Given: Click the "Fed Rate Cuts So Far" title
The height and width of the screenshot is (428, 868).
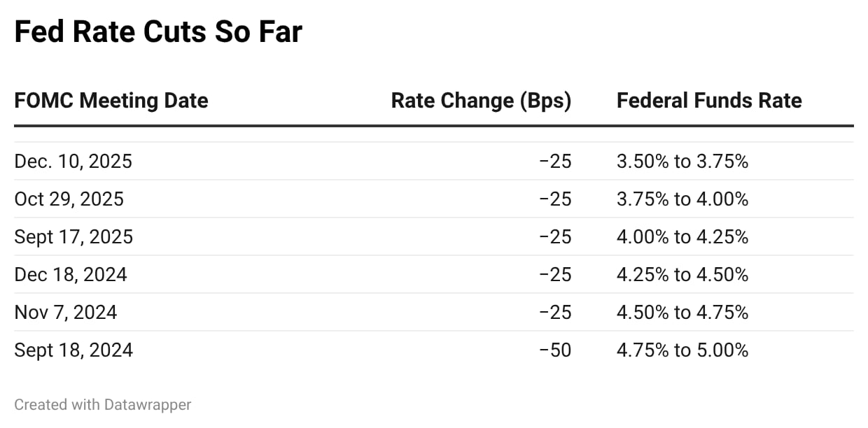Looking at the screenshot, I should 158,33.
